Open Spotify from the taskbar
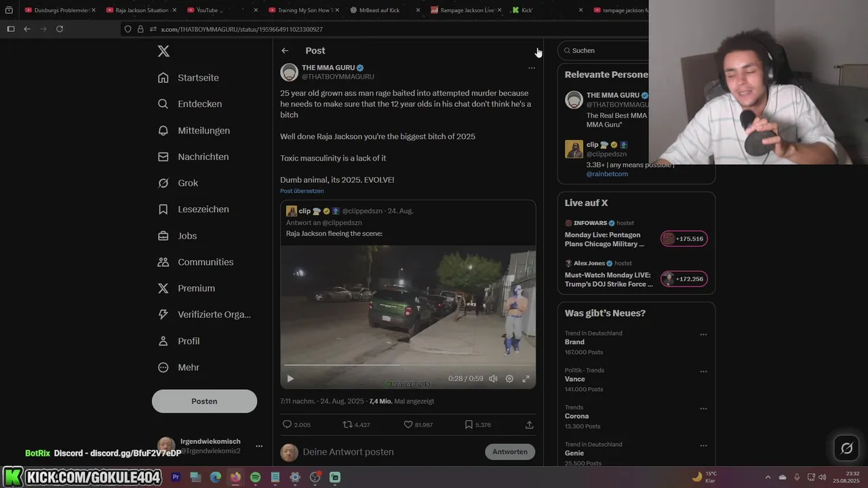This screenshot has height=488, width=868. (255, 477)
